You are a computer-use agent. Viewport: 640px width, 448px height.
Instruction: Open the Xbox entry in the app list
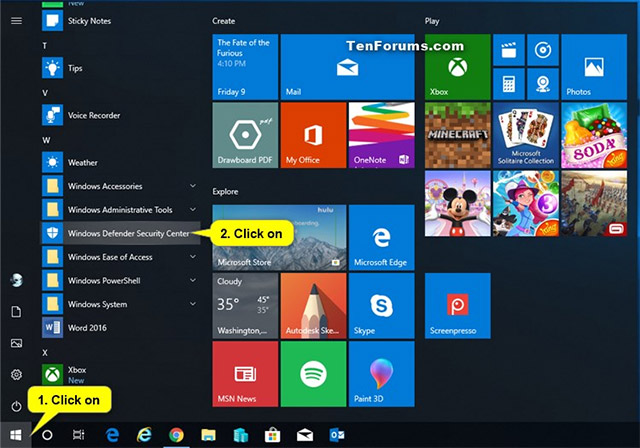pos(120,375)
